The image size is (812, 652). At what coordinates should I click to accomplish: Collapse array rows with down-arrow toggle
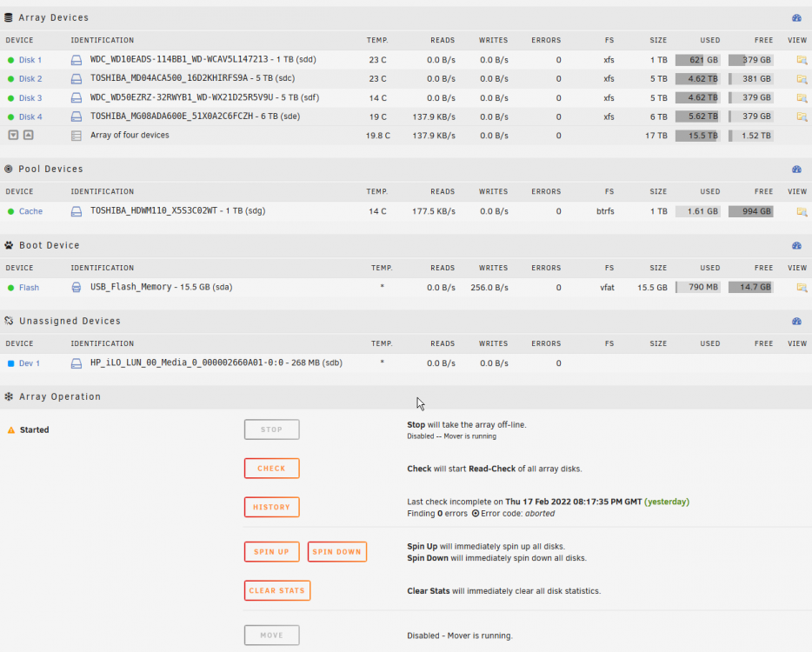point(13,135)
